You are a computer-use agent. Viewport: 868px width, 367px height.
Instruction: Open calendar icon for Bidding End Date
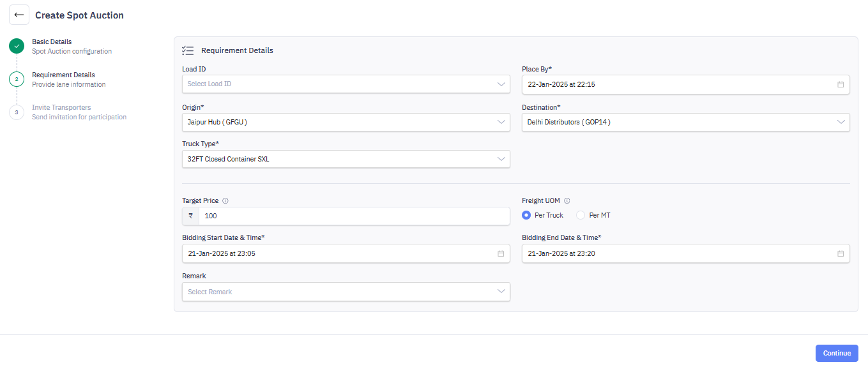point(841,254)
